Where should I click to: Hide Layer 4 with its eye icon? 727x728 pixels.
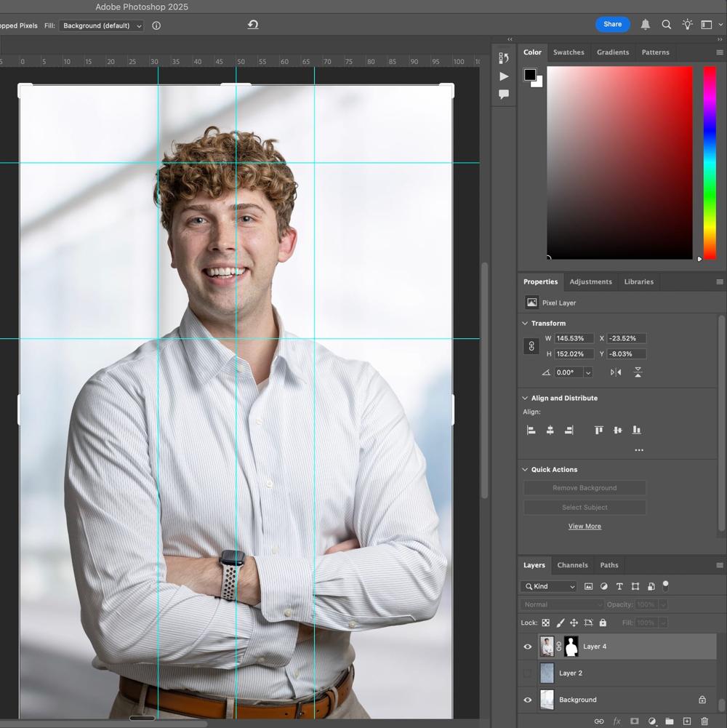click(528, 647)
